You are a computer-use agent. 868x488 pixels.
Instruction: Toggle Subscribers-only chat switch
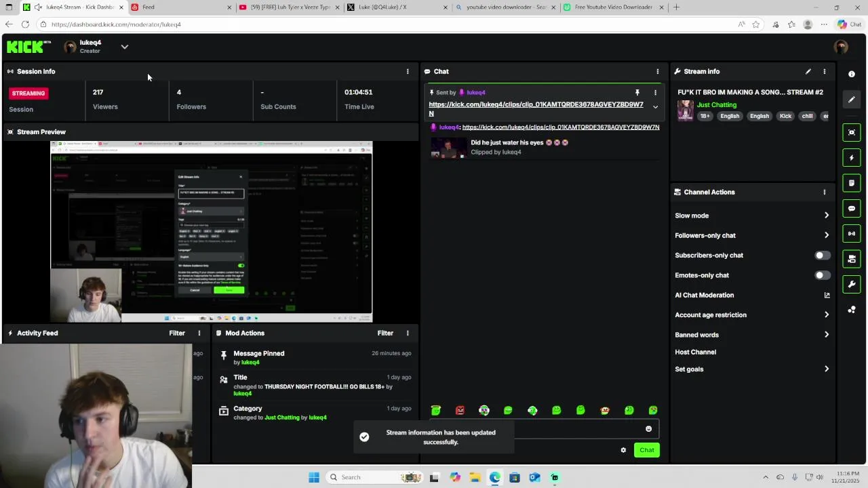point(822,256)
